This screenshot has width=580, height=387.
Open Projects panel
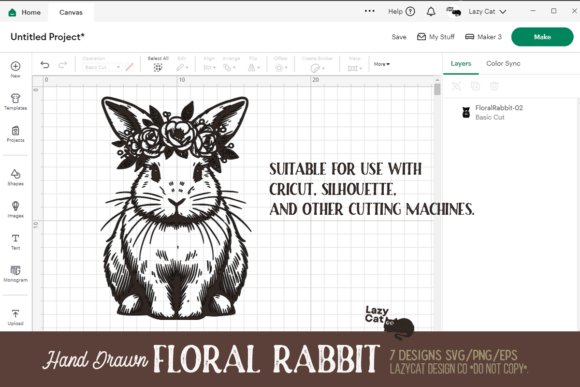coord(15,134)
